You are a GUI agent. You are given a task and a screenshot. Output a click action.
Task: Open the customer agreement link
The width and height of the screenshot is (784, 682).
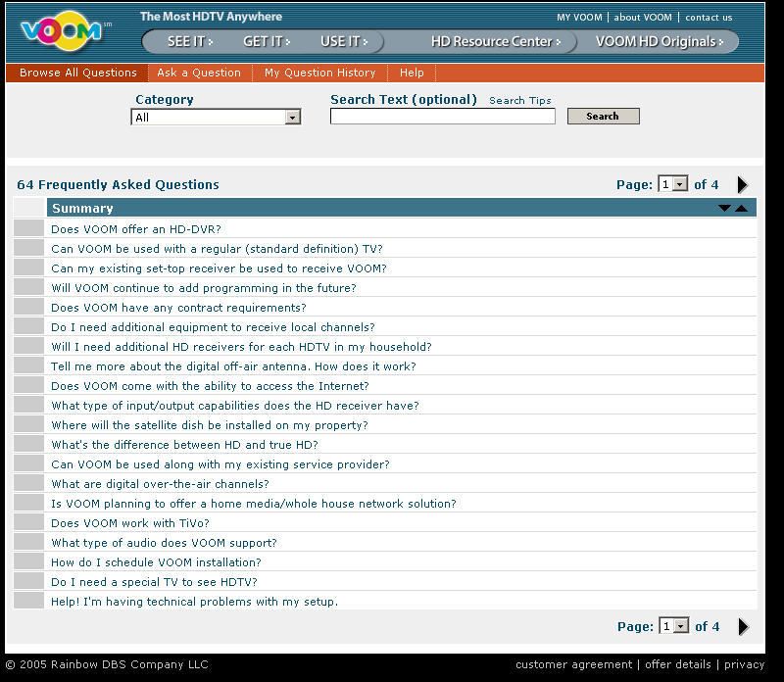(x=574, y=664)
